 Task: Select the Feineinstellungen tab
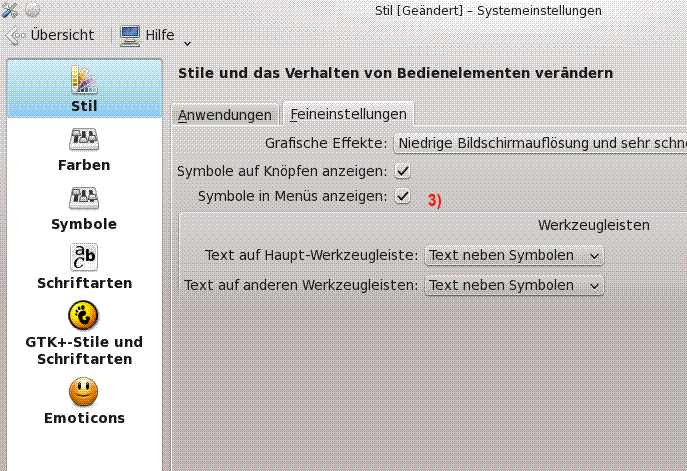tap(348, 115)
